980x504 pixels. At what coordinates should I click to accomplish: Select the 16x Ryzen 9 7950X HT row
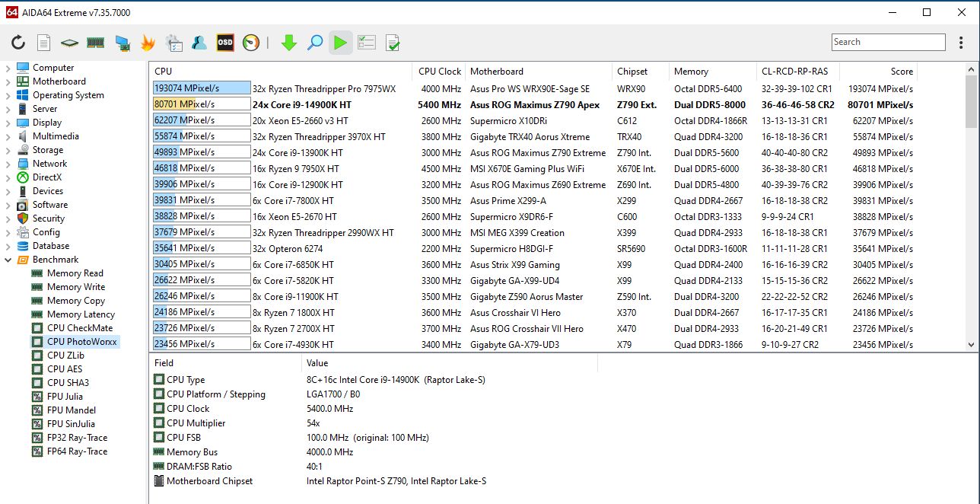pos(533,168)
